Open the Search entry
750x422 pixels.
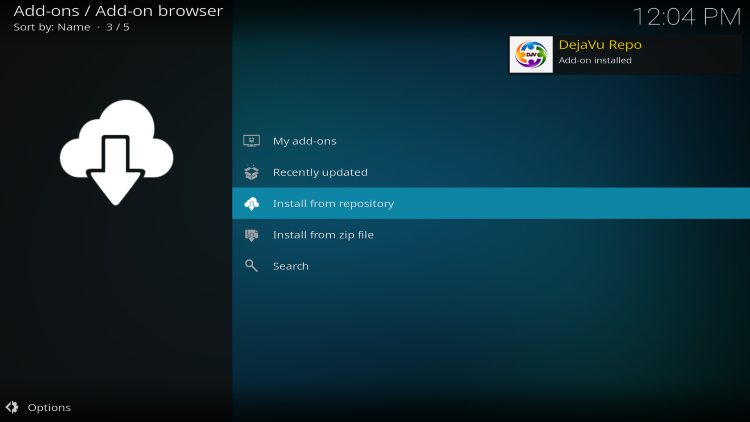pyautogui.click(x=491, y=266)
